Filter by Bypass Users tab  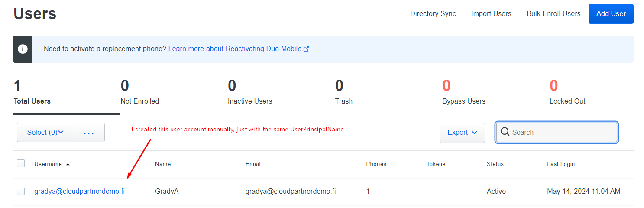point(463,93)
